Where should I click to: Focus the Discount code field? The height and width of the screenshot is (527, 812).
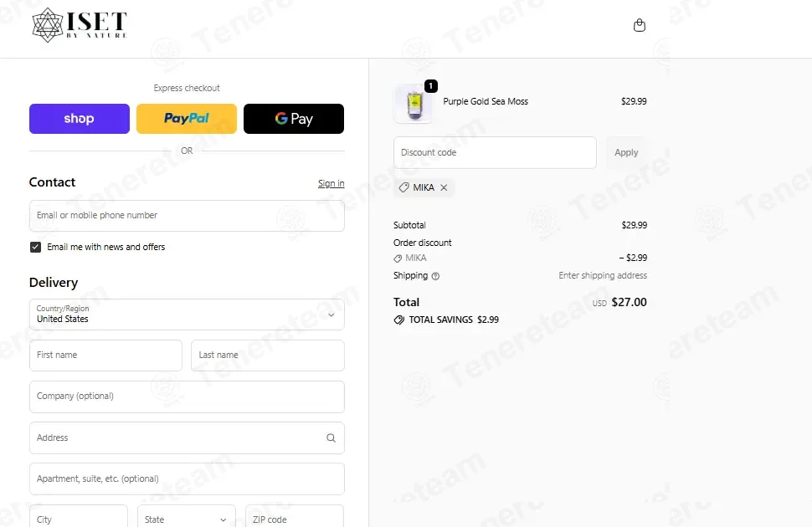click(495, 152)
